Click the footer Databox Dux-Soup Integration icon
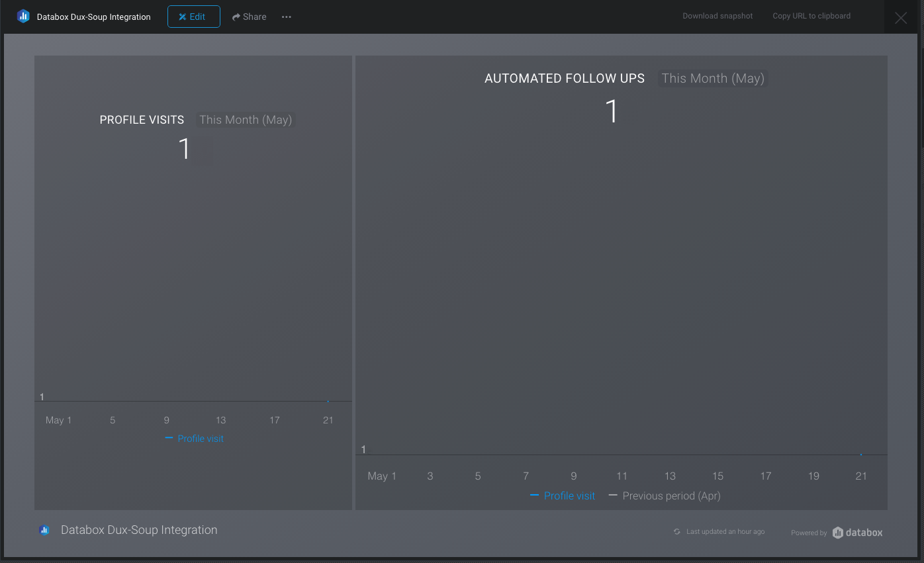This screenshot has width=924, height=563. point(44,530)
